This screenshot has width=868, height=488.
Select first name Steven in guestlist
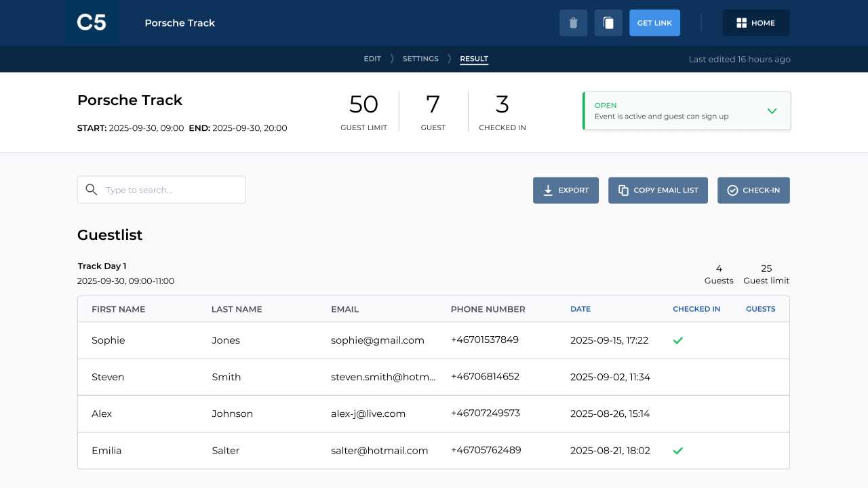[108, 377]
